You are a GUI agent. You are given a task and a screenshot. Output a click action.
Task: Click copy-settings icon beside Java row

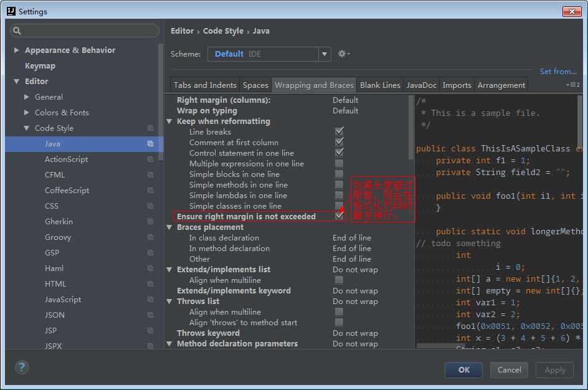[150, 144]
